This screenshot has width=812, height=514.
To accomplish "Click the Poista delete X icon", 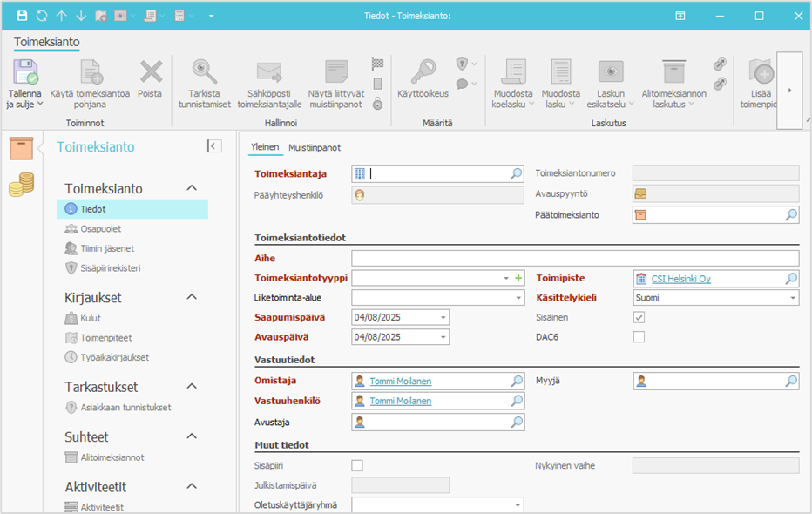I will (x=151, y=72).
